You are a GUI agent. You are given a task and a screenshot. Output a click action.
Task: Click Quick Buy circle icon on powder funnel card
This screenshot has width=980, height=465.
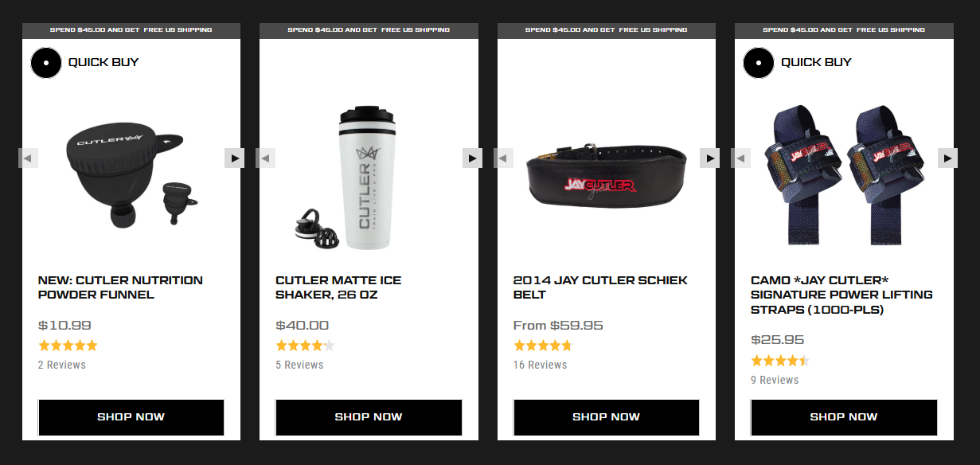pos(46,62)
